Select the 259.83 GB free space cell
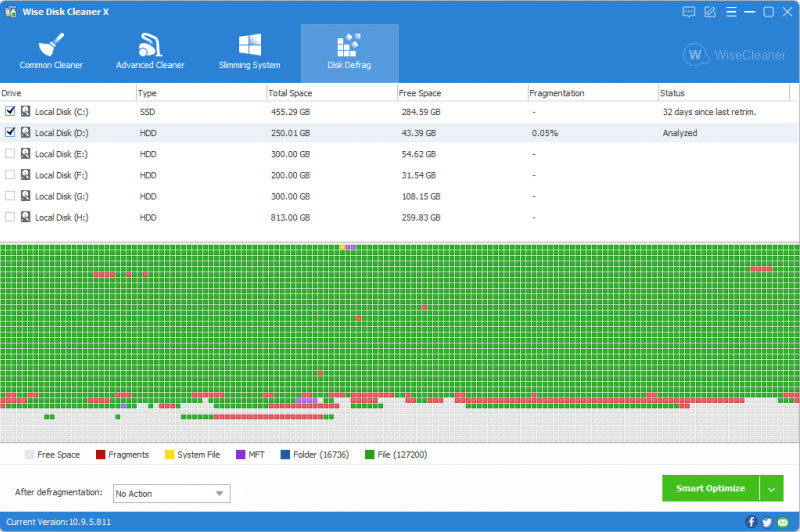The height and width of the screenshot is (532, 800). (421, 217)
